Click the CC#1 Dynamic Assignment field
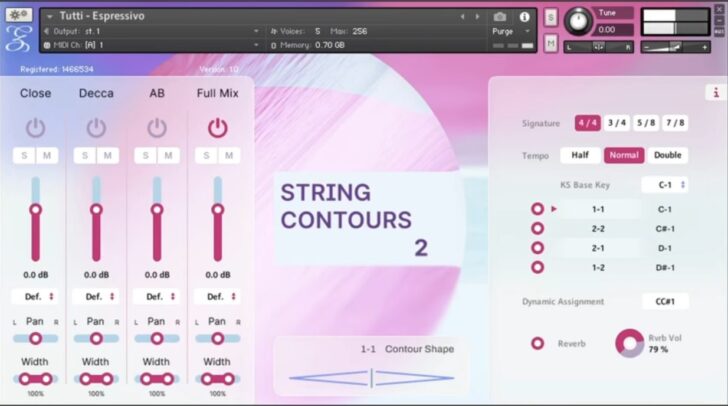728x406 pixels. click(665, 301)
